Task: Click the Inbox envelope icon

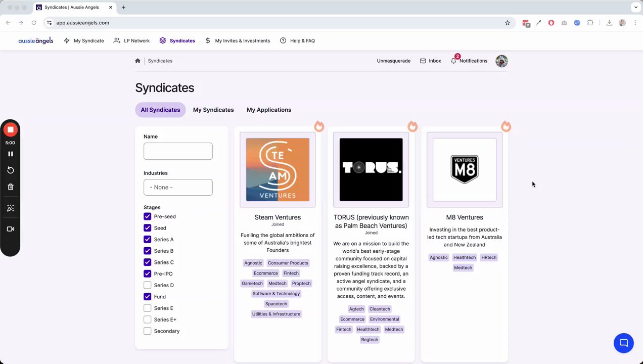Action: click(x=423, y=61)
